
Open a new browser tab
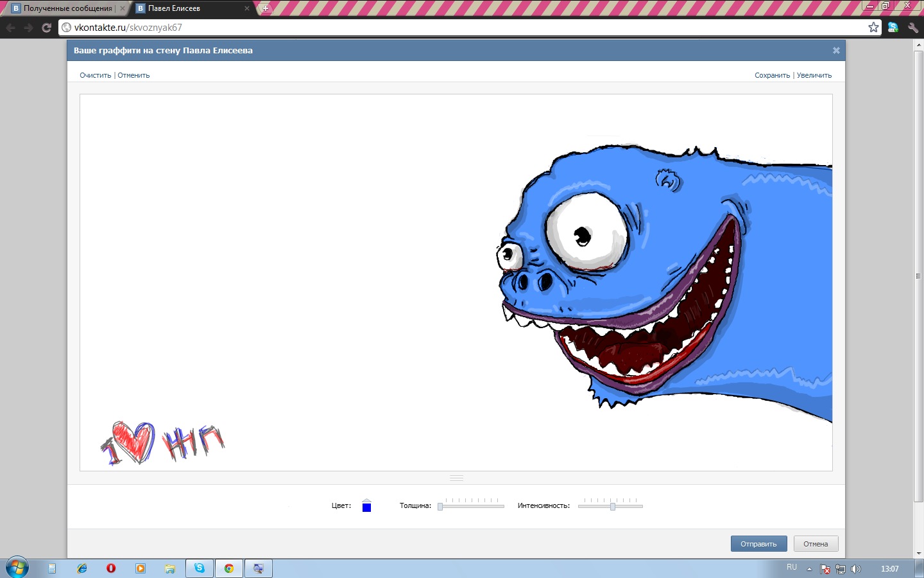pos(265,8)
